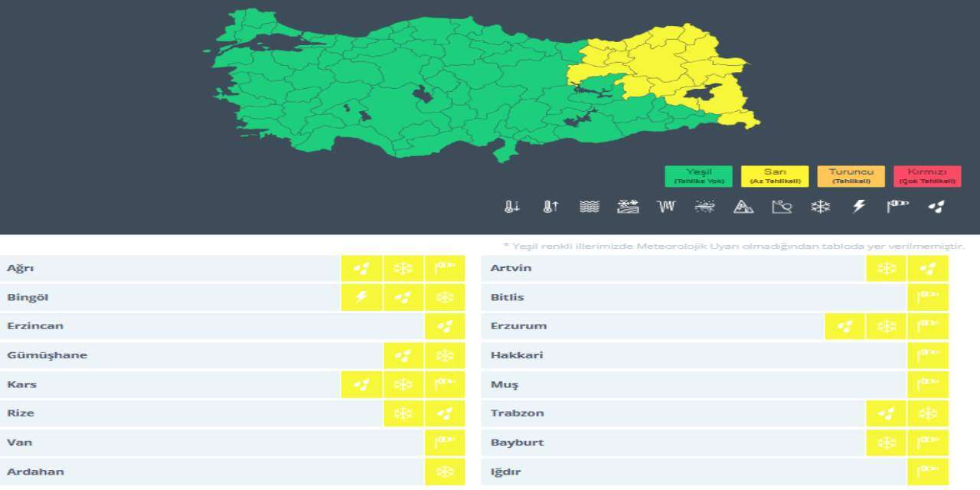Screen dimensions: 980x490
Task: Click the Kırmızı legend color box
Action: click(926, 176)
